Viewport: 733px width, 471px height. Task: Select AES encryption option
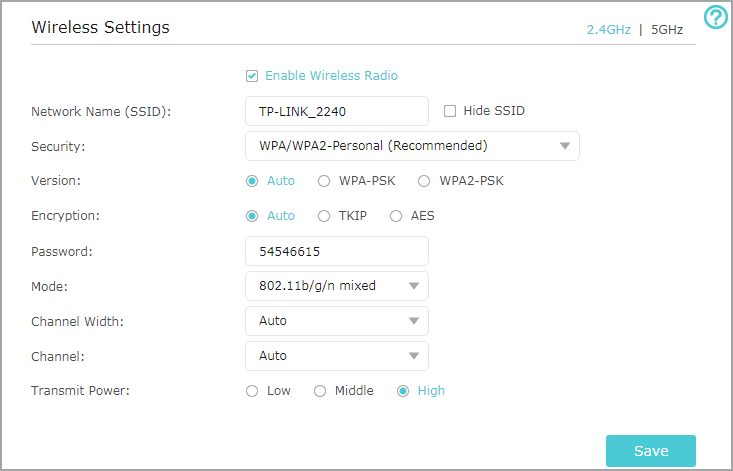[396, 215]
